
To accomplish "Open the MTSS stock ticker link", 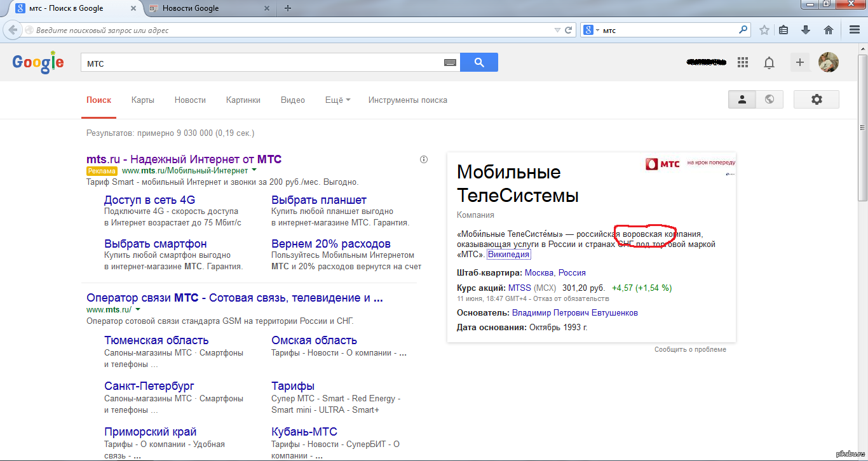I will tap(520, 288).
